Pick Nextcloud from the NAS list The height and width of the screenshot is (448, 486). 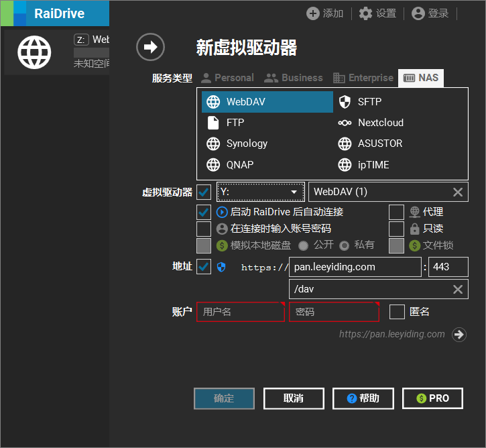(380, 123)
